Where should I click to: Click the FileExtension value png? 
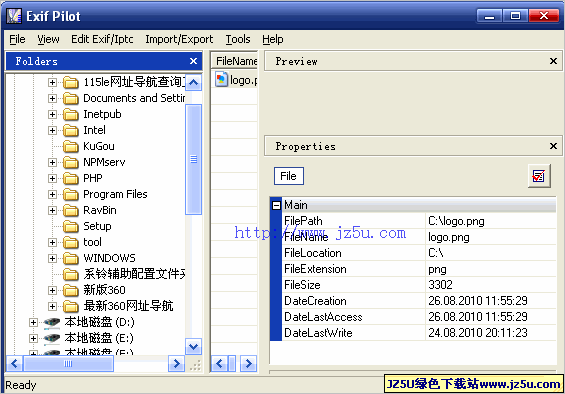coord(437,269)
